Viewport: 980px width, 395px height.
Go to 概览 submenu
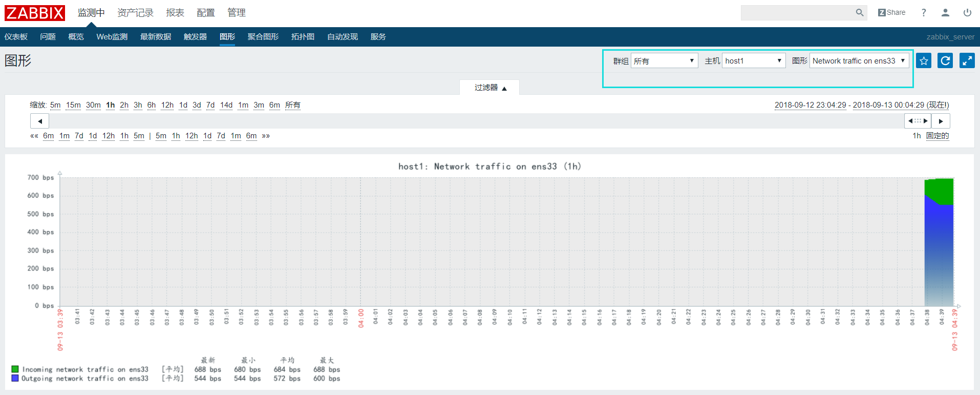(x=76, y=37)
